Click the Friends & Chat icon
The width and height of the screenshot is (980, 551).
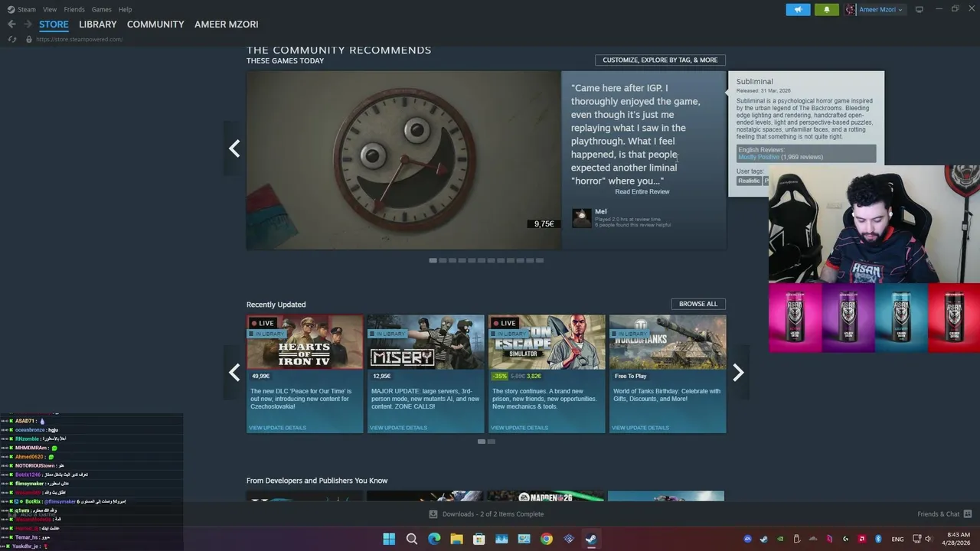pyautogui.click(x=968, y=514)
